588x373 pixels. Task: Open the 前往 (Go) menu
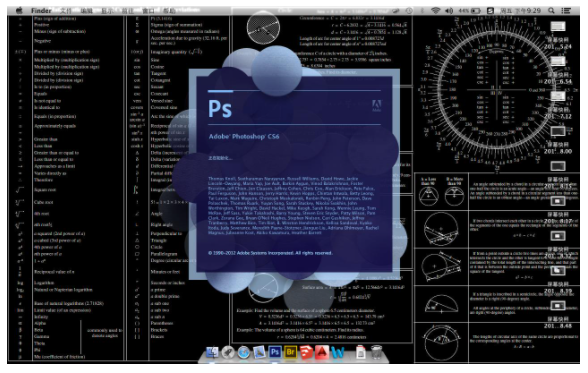[x=128, y=10]
